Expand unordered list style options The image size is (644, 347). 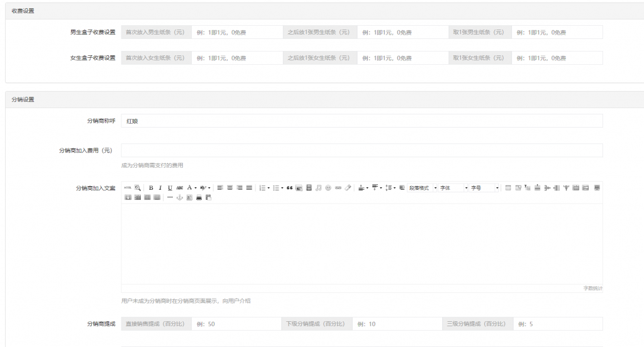[x=282, y=188]
